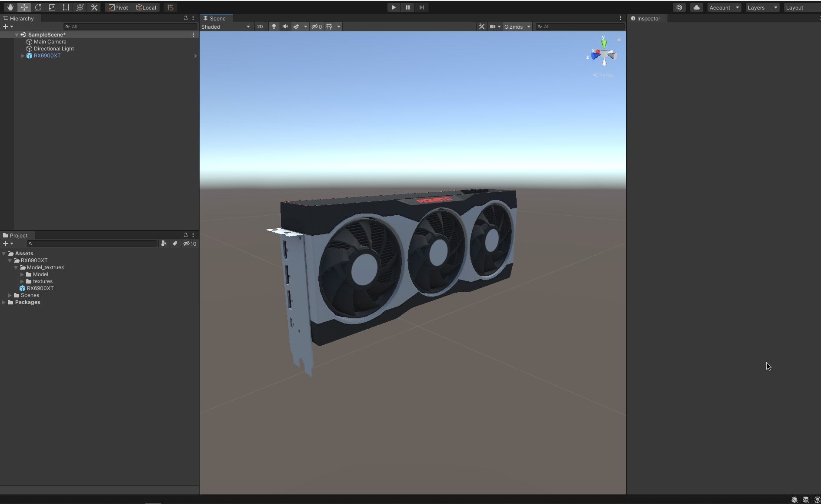821x504 pixels.
Task: Toggle Persp projection label under gizmo
Action: 604,75
